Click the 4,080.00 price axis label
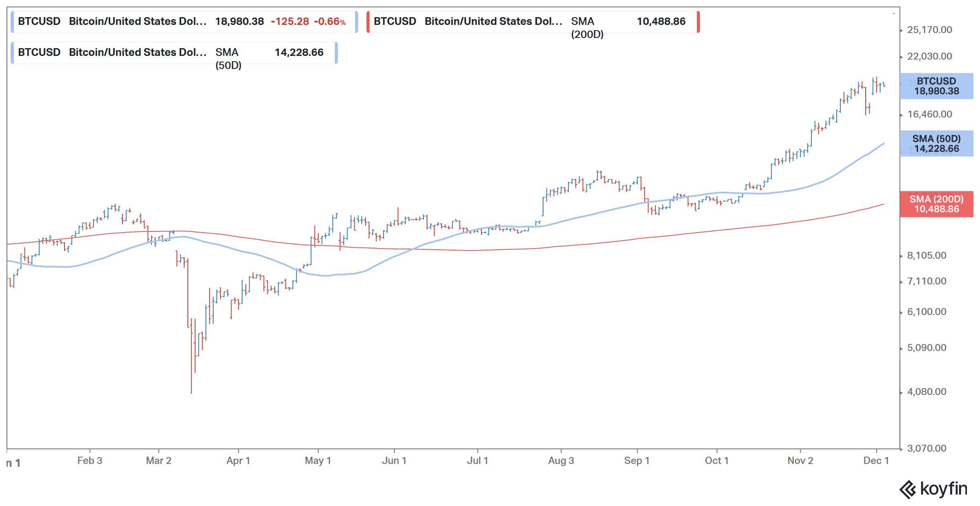Screen dimensions: 980x506 tap(927, 392)
